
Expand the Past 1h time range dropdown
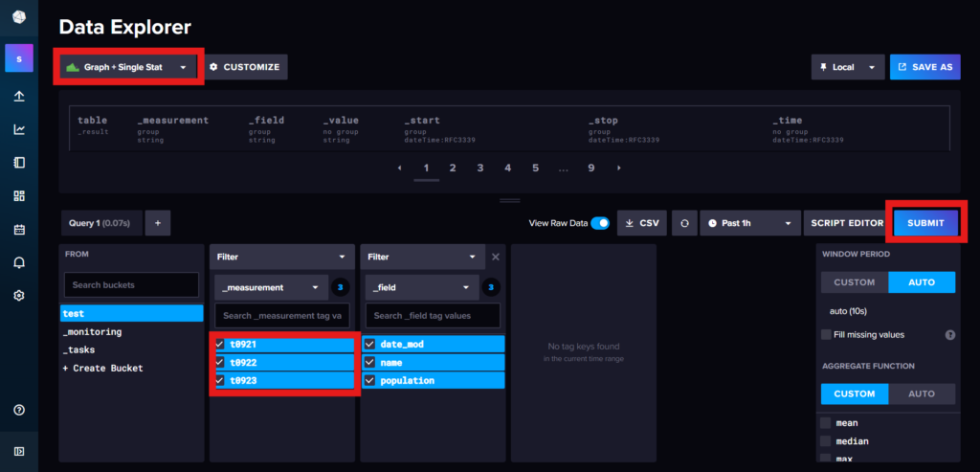750,223
